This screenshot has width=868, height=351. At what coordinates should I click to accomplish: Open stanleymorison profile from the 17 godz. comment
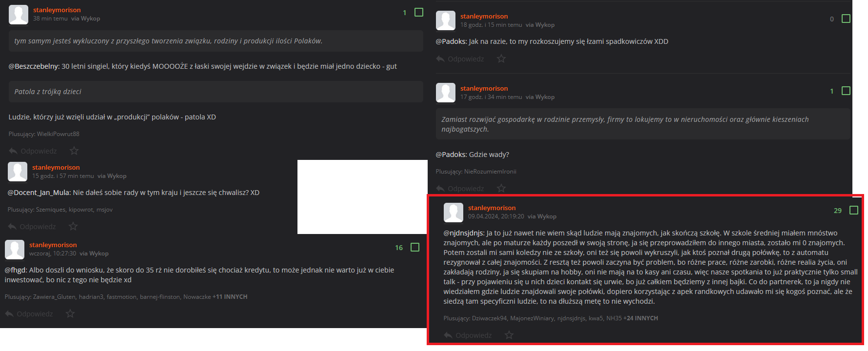click(x=484, y=88)
